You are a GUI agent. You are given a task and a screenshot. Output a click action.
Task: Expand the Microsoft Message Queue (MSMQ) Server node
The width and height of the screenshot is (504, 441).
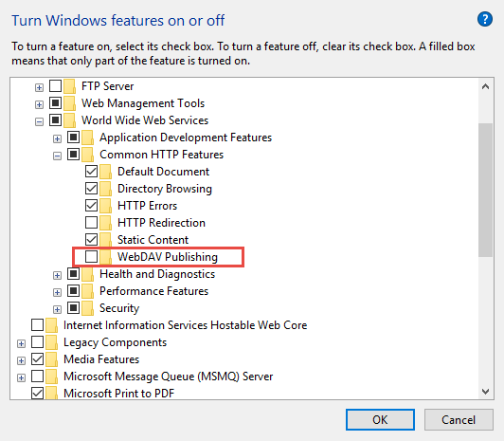pos(21,377)
